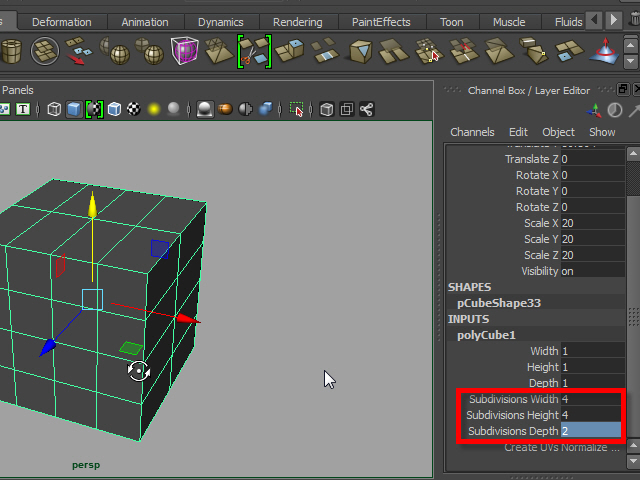640x480 pixels.
Task: Toggle the light-blue wire cube display button
Action: pos(114,109)
